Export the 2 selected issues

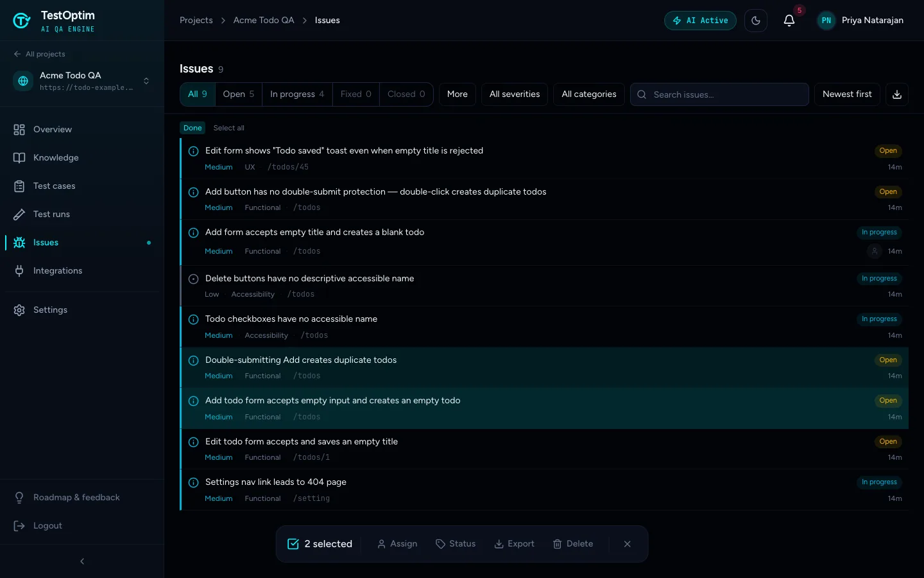click(x=514, y=544)
